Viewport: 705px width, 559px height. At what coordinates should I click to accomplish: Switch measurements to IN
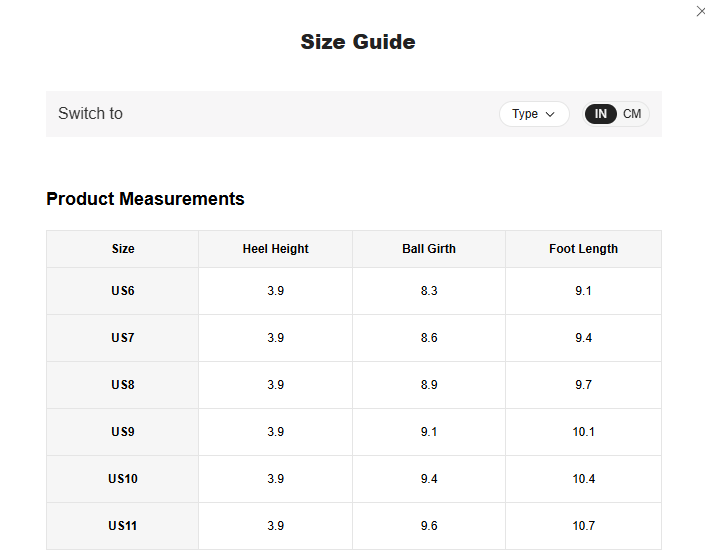601,114
